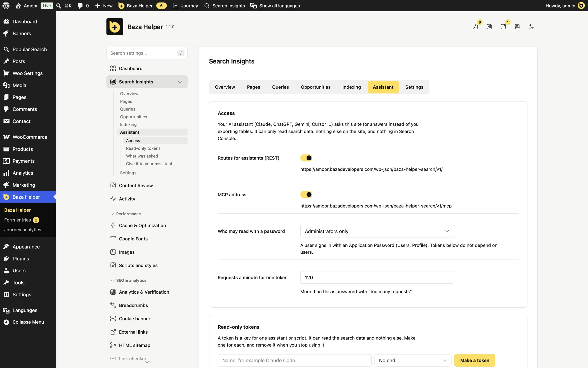Click the dark mode moon icon

point(531,27)
